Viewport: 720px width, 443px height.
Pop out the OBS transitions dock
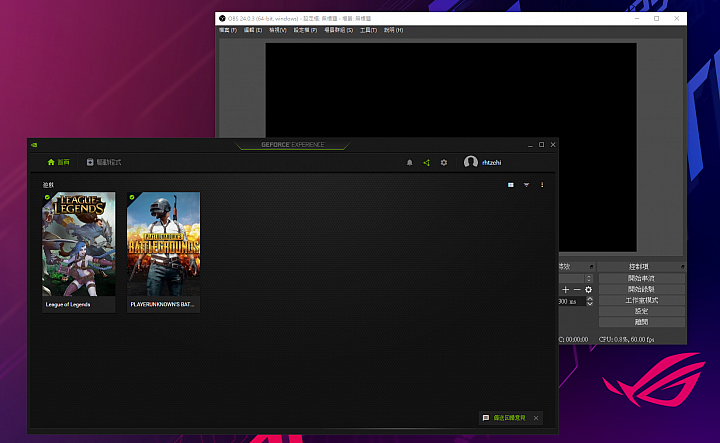pos(591,267)
